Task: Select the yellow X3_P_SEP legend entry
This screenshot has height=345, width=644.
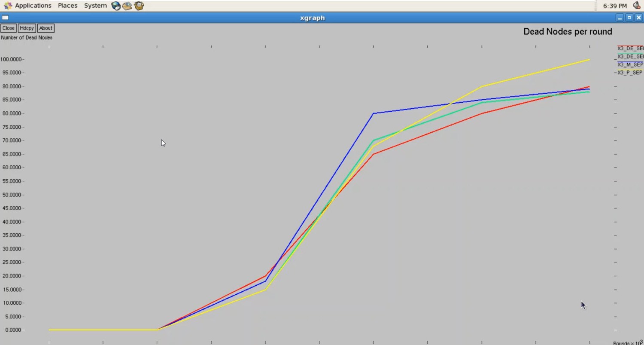Action: pos(630,73)
